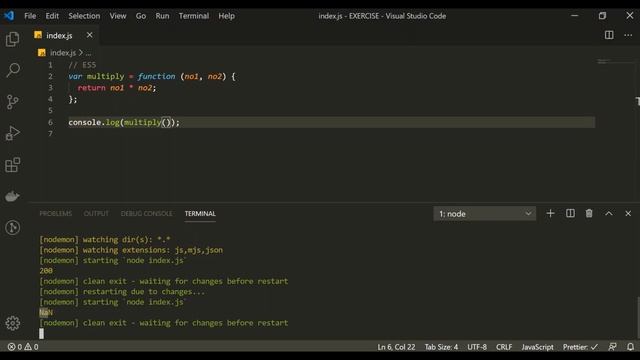This screenshot has height=360, width=640.
Task: Click 'restarting due to changes...' terminal line
Action: click(122, 291)
